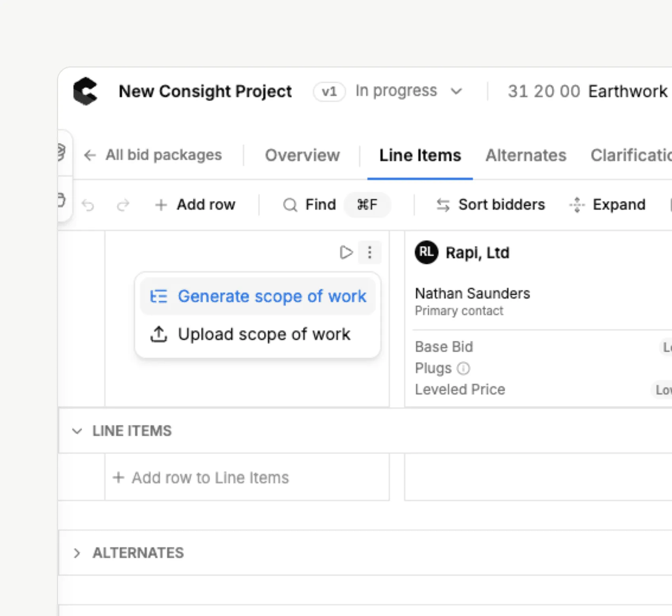Viewport: 672px width, 616px height.
Task: Expand the ALTERNATES section
Action: [x=77, y=553]
